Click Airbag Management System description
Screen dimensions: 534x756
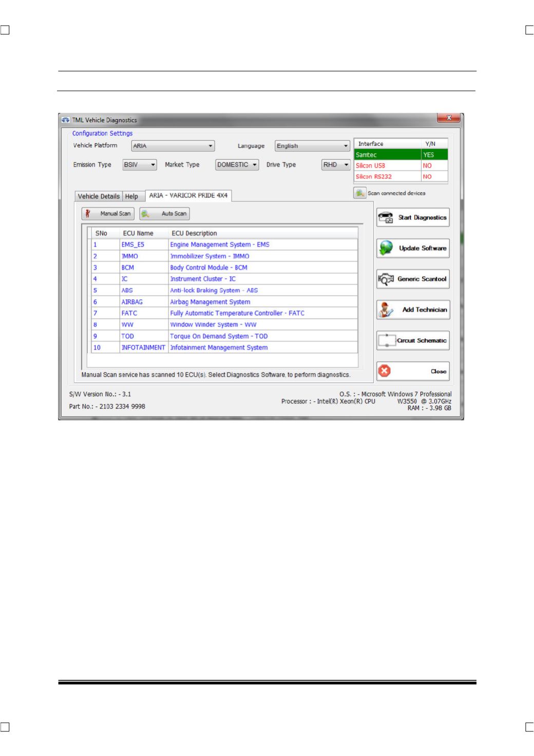[x=210, y=302]
